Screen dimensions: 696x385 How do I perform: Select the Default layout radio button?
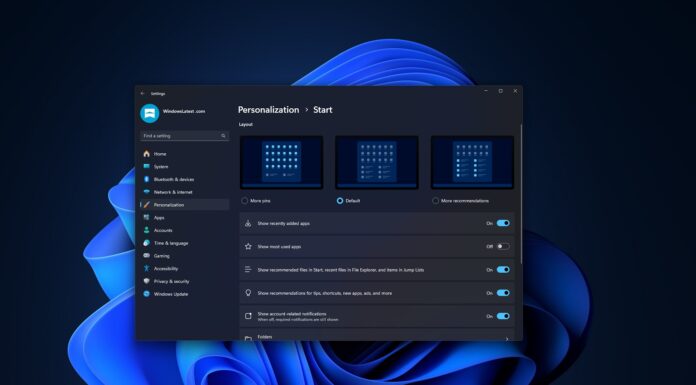340,201
